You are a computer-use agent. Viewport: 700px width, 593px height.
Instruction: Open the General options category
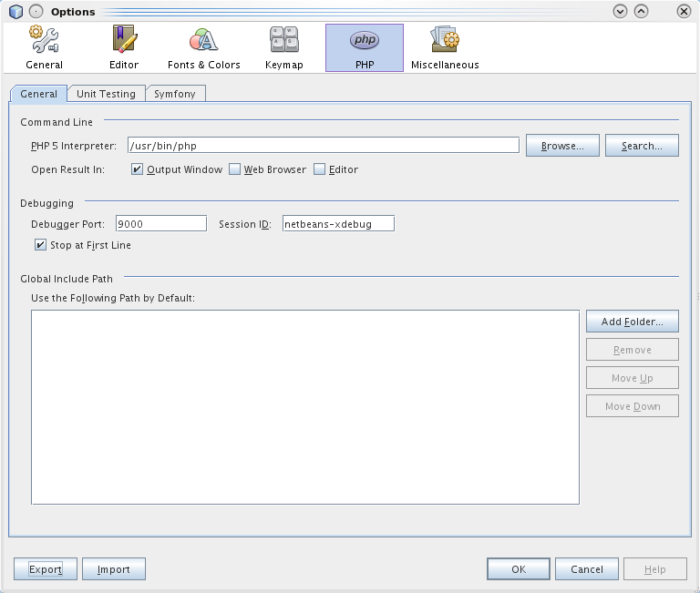point(44,47)
